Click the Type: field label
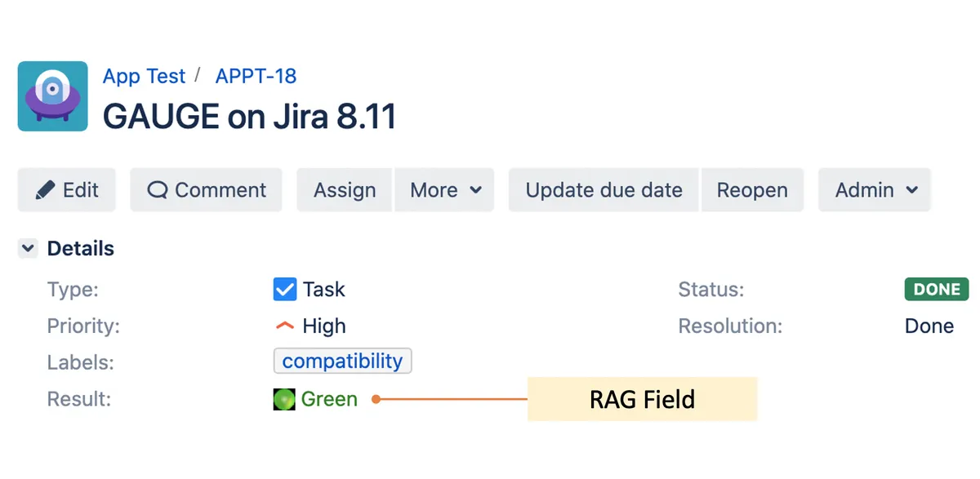The width and height of the screenshot is (980, 479). pos(73,290)
